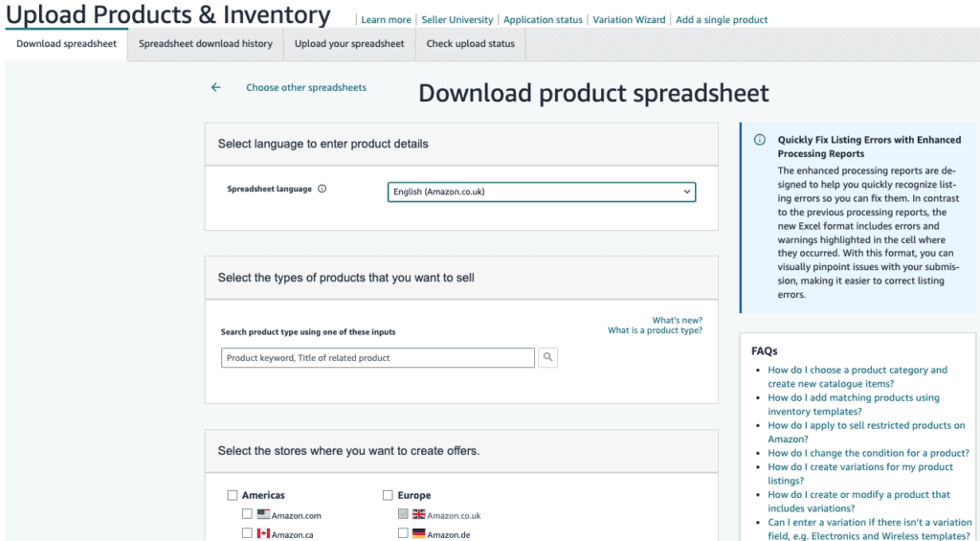Open the Check upload status tab
Viewport: 980px width, 541px height.
point(470,44)
